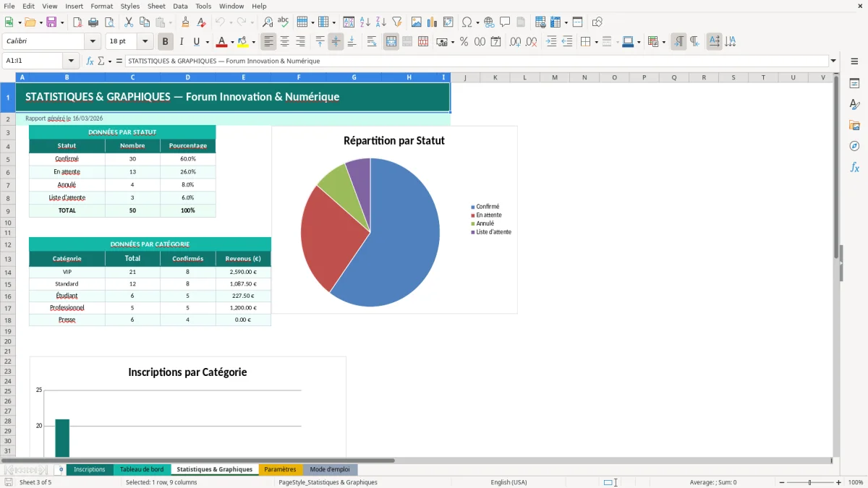Screen dimensions: 868x488
Task: Expand the Font Name dropdown
Action: [x=93, y=42]
